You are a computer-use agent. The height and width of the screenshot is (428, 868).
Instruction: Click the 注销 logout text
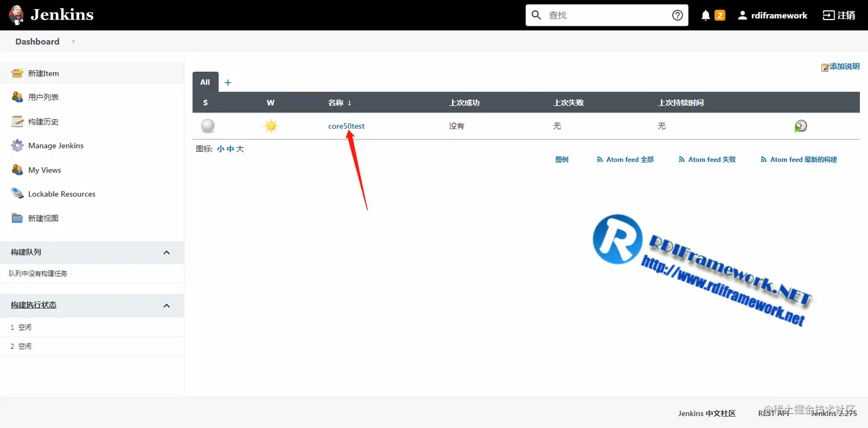(x=847, y=16)
